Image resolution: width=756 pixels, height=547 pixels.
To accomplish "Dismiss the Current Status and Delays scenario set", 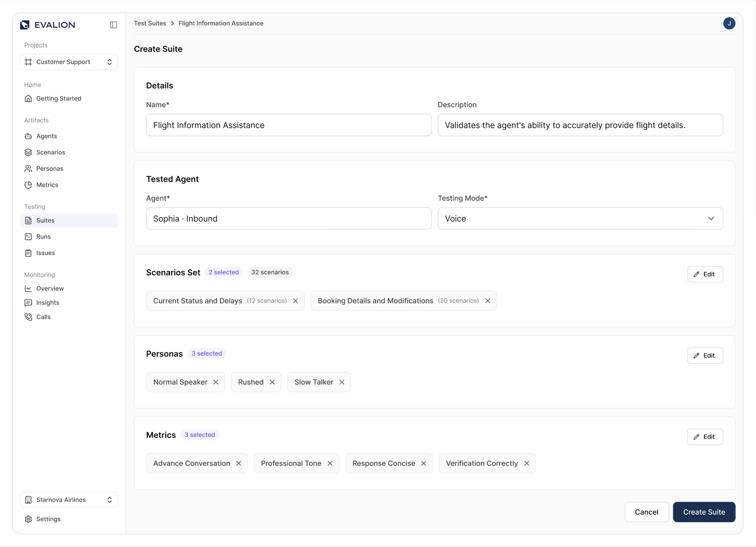I will coord(296,301).
